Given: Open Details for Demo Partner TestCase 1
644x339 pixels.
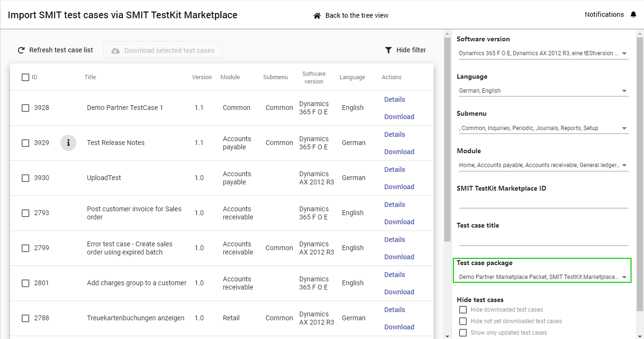Looking at the screenshot, I should (x=394, y=99).
